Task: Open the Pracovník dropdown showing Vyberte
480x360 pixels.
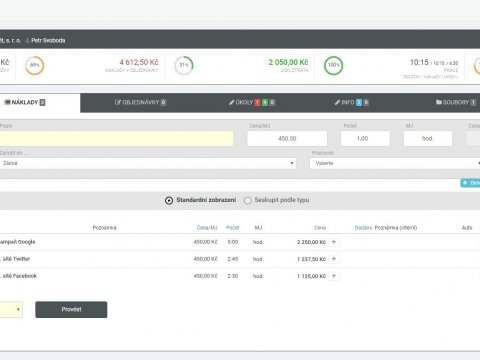Action: (x=395, y=163)
